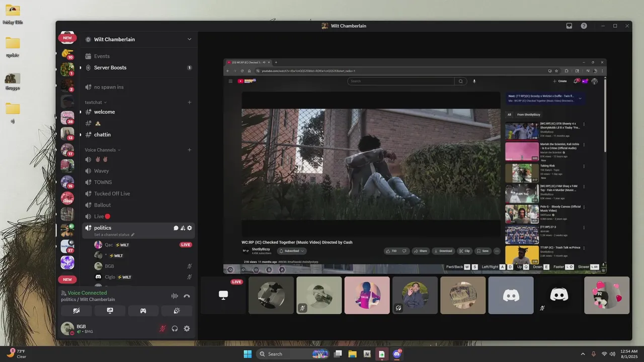This screenshot has width=644, height=362.
Task: Click the invite people icon on politics channel
Action: tap(183, 228)
